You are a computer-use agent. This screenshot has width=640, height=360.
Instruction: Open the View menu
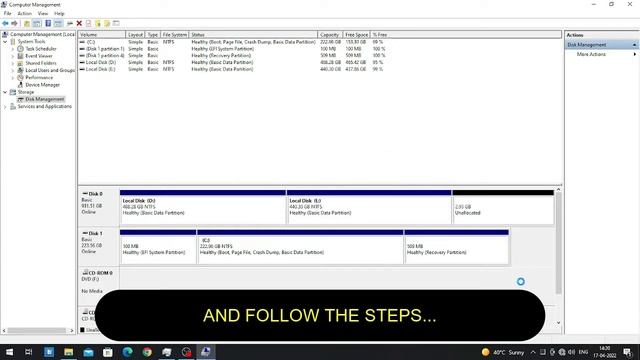click(x=43, y=13)
